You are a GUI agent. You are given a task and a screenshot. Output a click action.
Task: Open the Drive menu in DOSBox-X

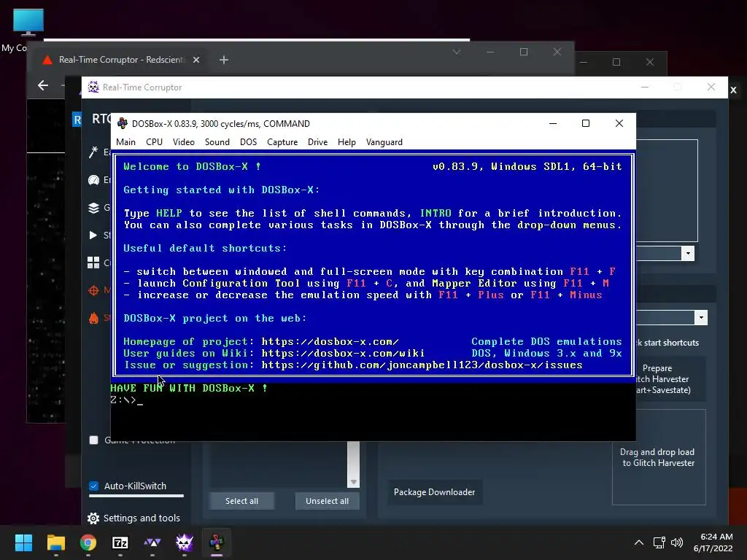tap(317, 142)
